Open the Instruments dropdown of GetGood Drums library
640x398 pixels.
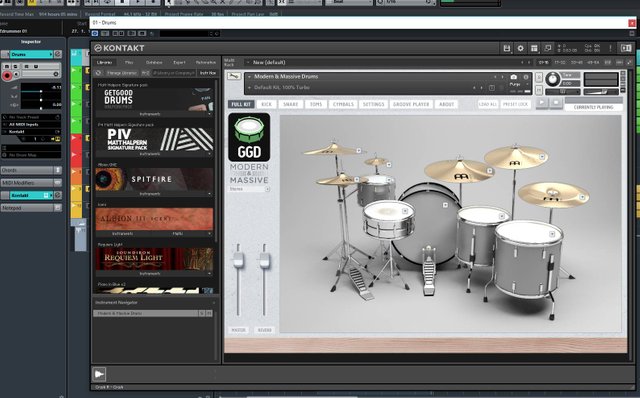coord(153,114)
